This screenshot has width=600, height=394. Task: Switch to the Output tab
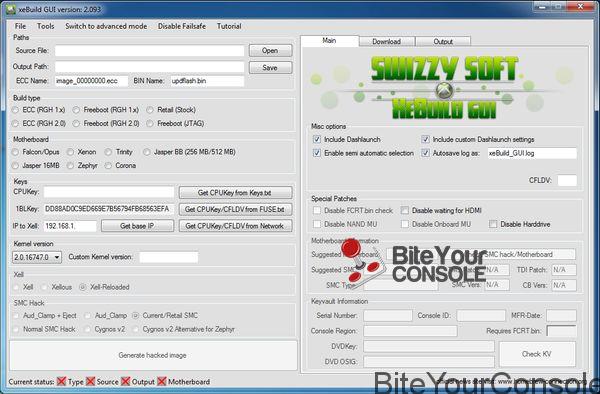(443, 41)
